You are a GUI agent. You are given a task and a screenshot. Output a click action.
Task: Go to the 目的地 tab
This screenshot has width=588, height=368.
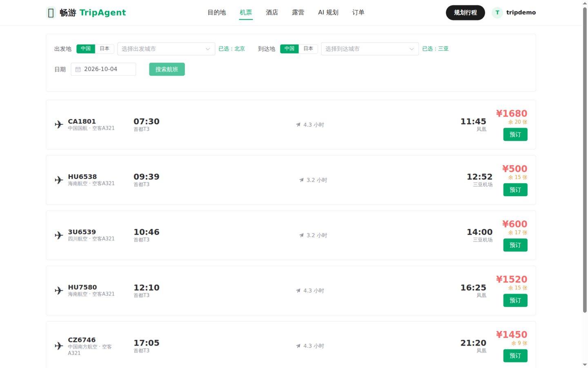click(217, 13)
